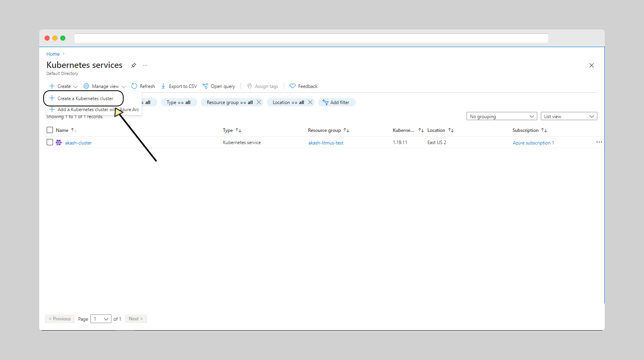The width and height of the screenshot is (644, 360).
Task: Select the akash-cluster row checkbox
Action: (50, 142)
